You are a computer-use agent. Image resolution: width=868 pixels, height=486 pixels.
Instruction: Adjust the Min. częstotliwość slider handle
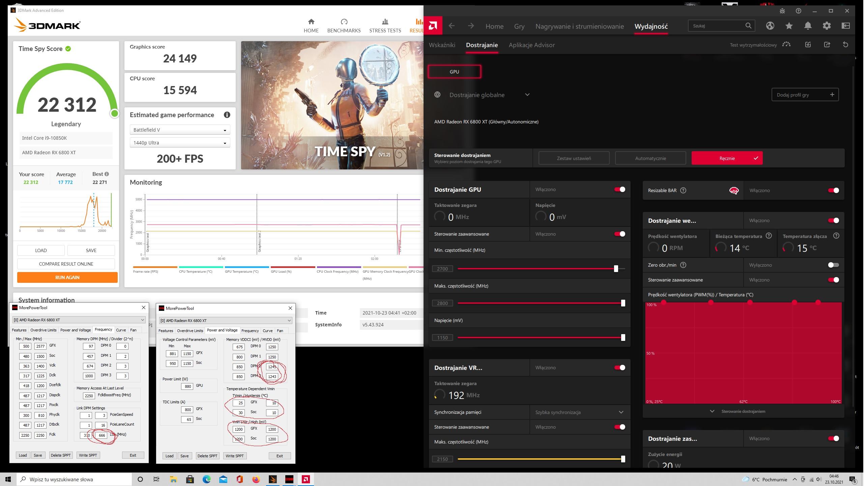point(616,269)
